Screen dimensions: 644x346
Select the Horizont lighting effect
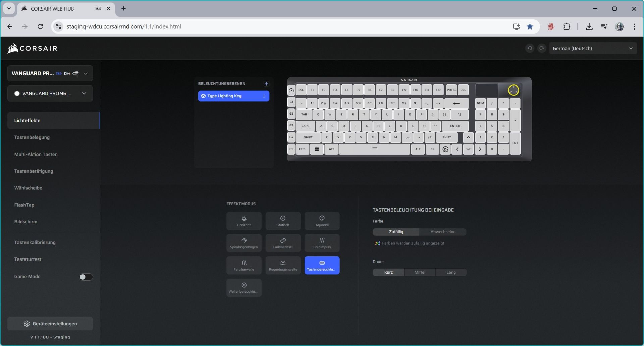point(244,221)
